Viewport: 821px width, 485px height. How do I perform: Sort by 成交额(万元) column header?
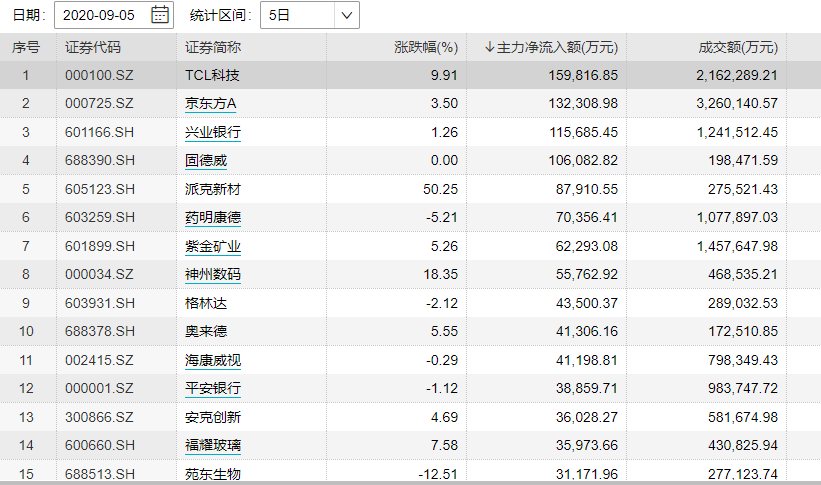(738, 47)
